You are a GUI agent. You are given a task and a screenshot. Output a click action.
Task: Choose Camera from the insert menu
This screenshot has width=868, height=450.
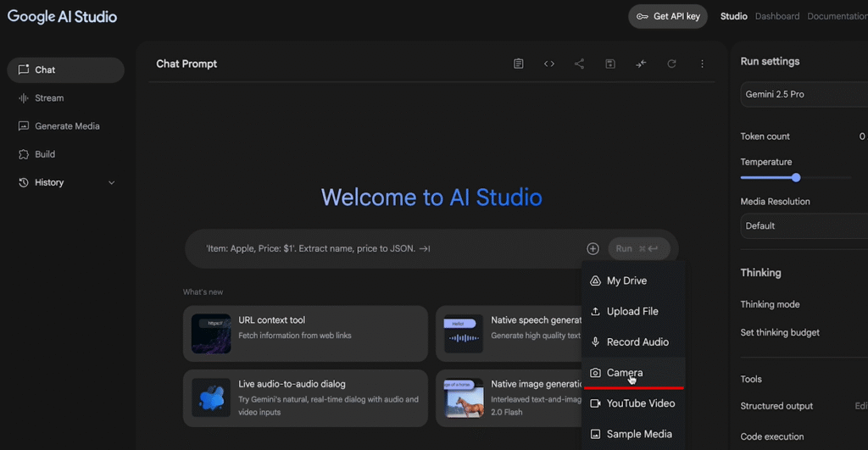tap(634, 373)
